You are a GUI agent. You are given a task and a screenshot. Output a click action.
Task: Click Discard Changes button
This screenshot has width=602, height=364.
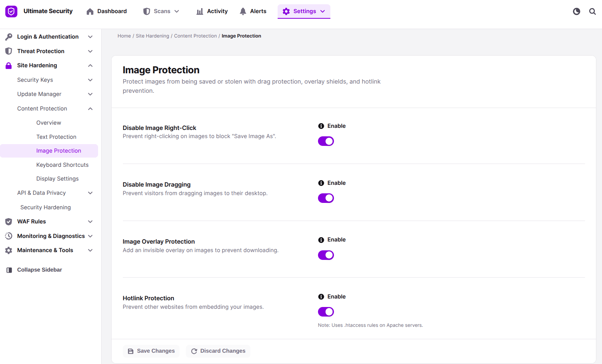click(218, 351)
